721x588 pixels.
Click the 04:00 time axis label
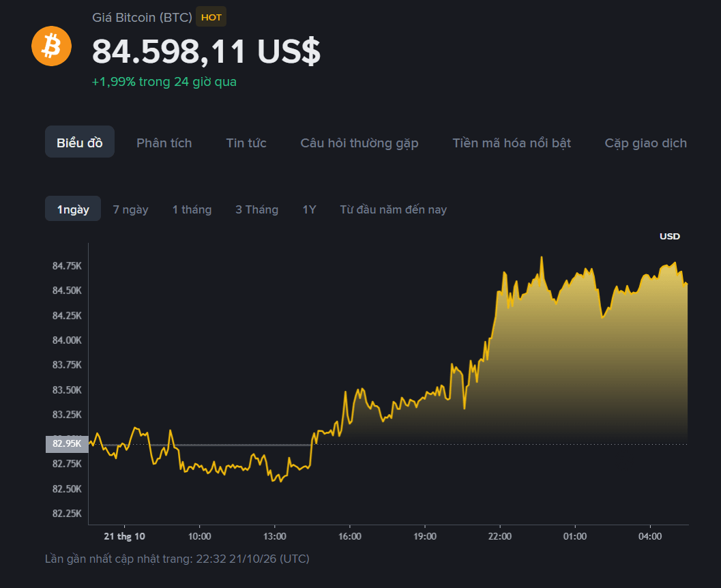pos(650,536)
